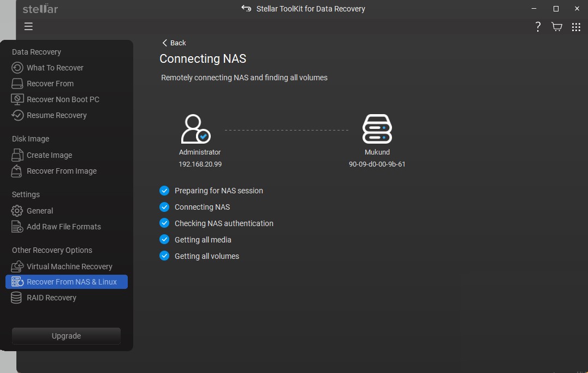Click the back arrow icon in title
This screenshot has width=588, height=373.
(x=246, y=9)
